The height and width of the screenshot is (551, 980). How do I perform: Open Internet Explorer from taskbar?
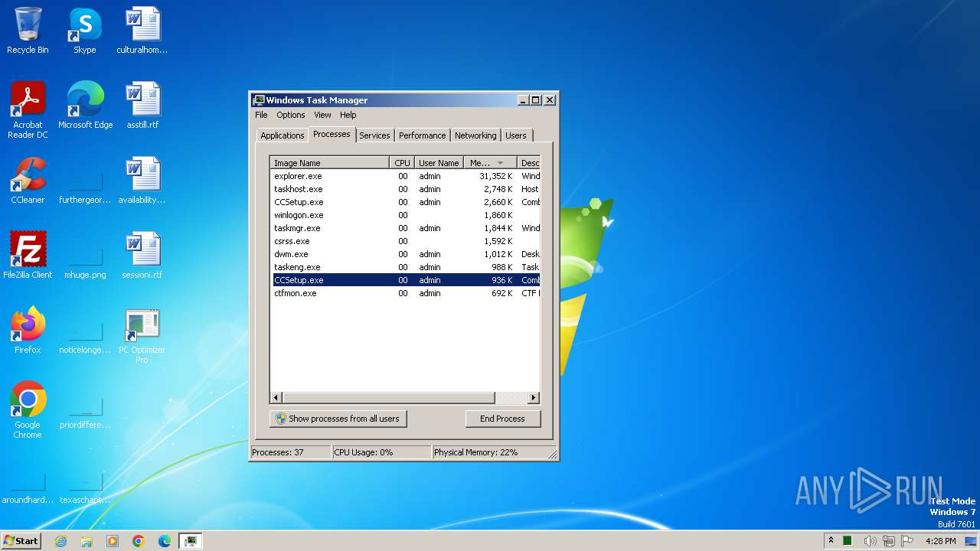pos(61,541)
